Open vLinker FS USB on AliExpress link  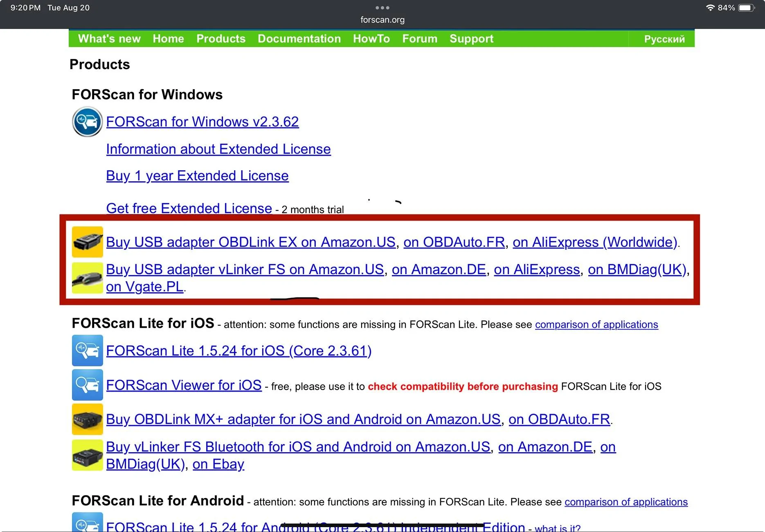coord(537,270)
